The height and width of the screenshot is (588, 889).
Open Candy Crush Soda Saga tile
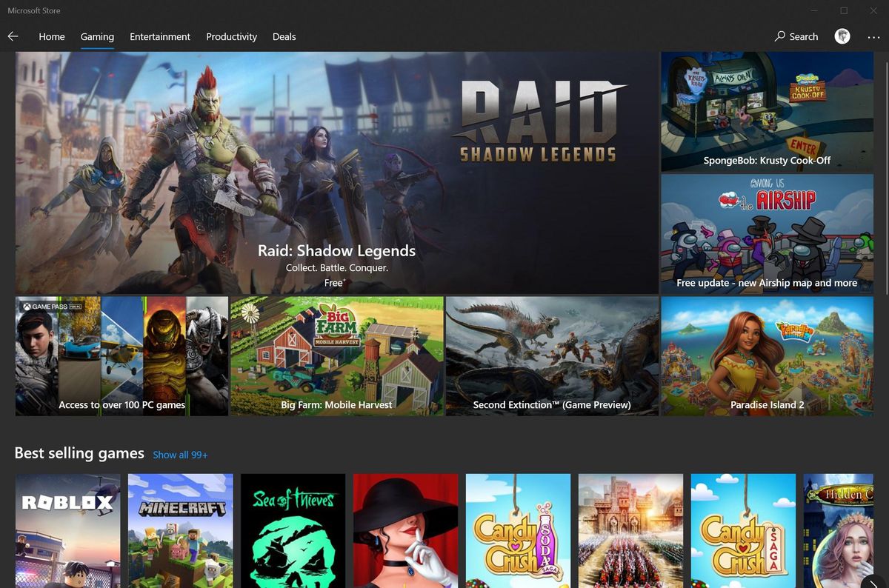coord(518,531)
